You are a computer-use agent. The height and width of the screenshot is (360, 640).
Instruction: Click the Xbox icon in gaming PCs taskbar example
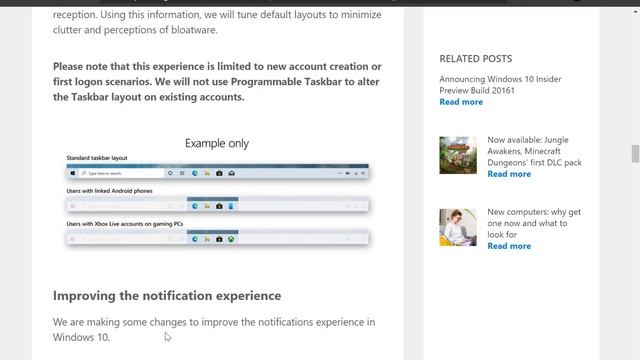click(x=231, y=239)
